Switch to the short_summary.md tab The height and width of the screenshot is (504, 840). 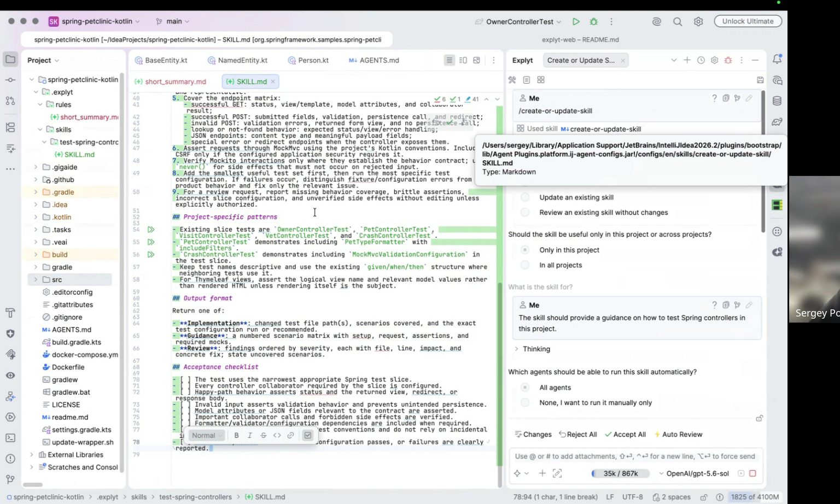pos(171,81)
